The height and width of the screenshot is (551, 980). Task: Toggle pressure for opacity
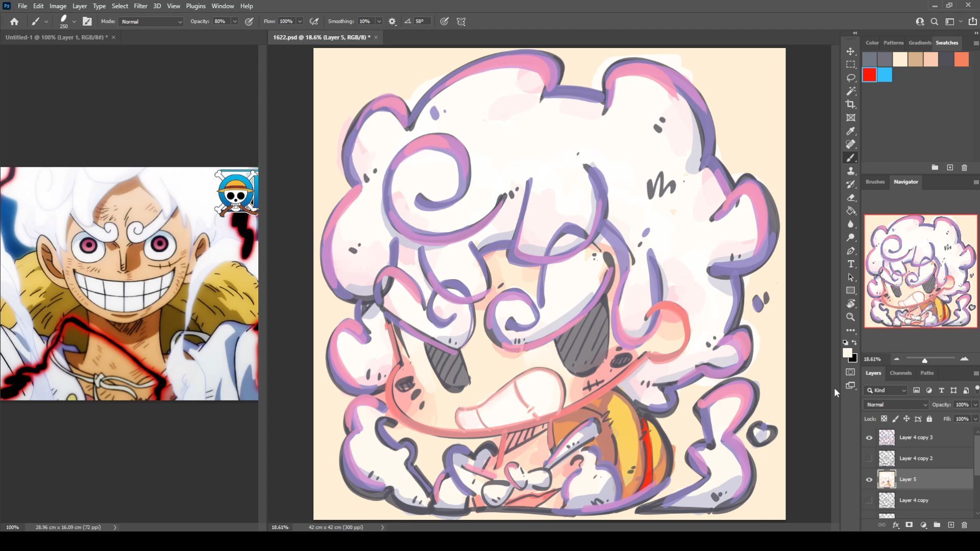(249, 21)
